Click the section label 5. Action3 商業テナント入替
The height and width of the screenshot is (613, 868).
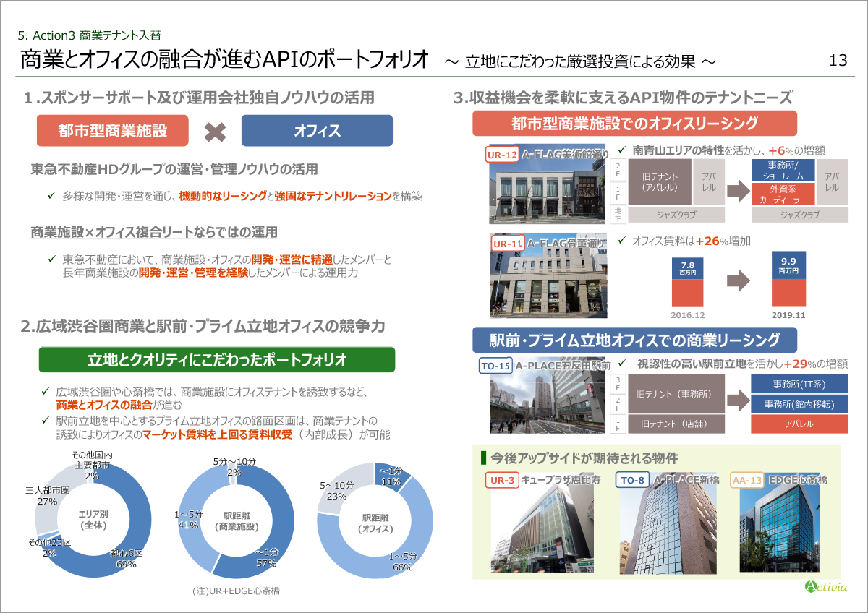pyautogui.click(x=90, y=35)
